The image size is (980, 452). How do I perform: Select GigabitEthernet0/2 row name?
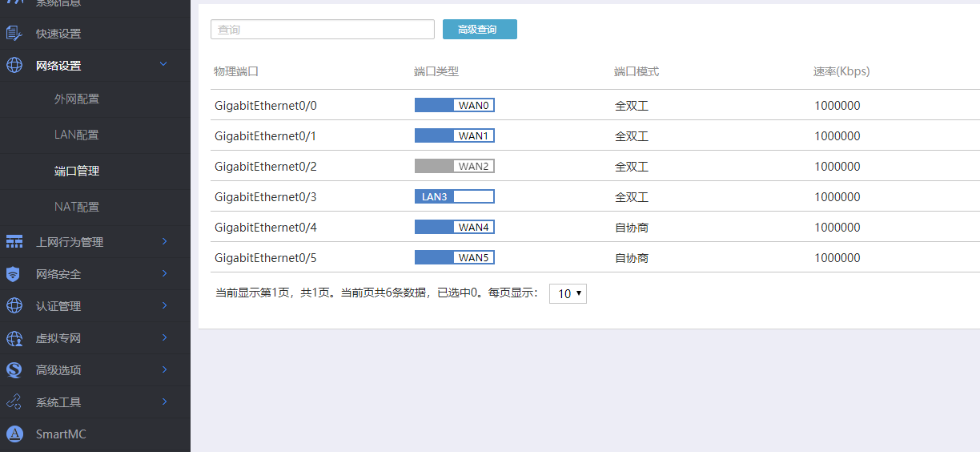(x=266, y=167)
